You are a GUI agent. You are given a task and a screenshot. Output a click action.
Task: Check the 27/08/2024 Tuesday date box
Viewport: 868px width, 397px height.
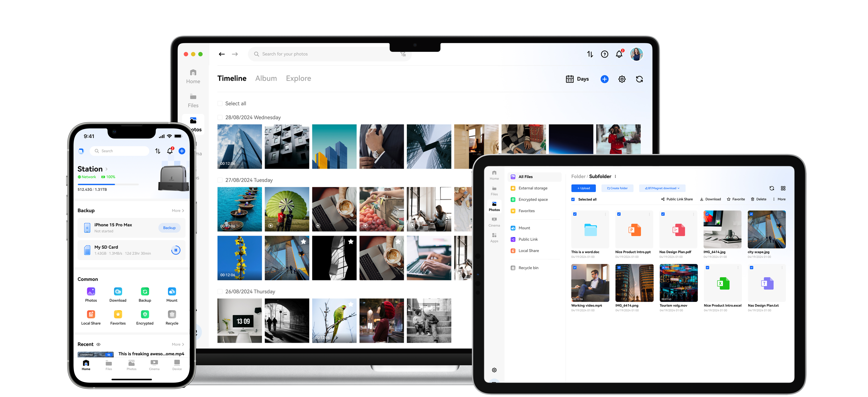[x=220, y=180]
